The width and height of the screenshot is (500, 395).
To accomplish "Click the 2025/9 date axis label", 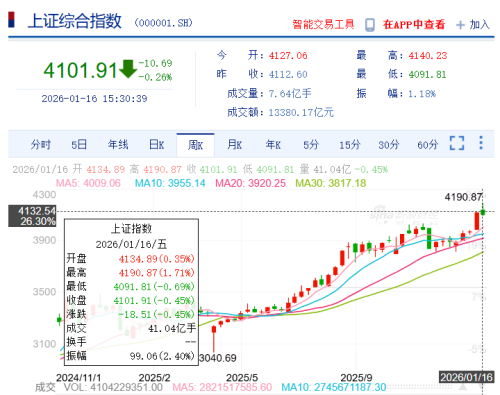I will point(356,378).
